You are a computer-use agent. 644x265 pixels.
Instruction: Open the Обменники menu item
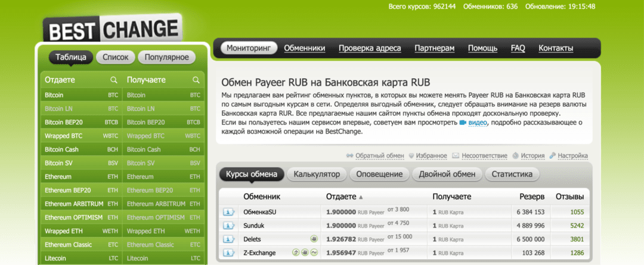point(305,48)
